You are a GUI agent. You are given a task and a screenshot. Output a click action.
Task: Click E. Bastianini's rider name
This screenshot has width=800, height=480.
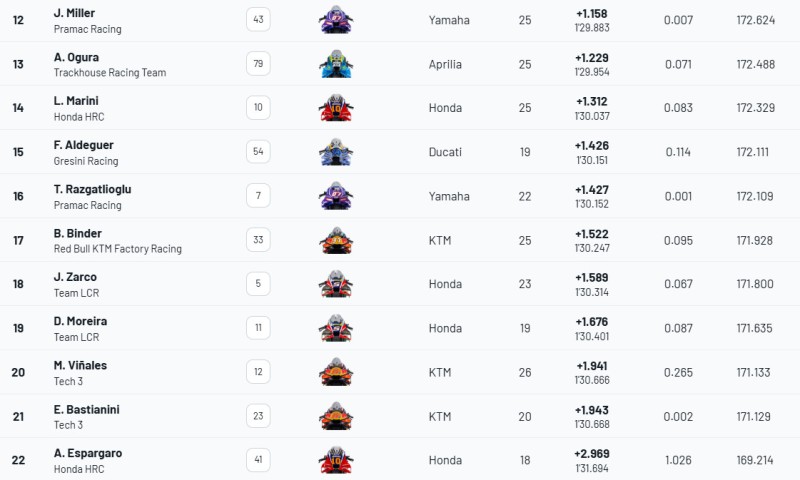(x=87, y=409)
